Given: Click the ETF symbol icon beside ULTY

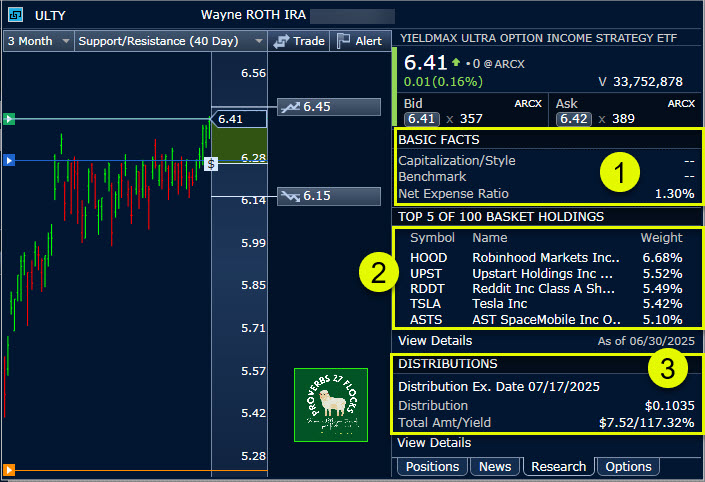Looking at the screenshot, I should click(16, 15).
